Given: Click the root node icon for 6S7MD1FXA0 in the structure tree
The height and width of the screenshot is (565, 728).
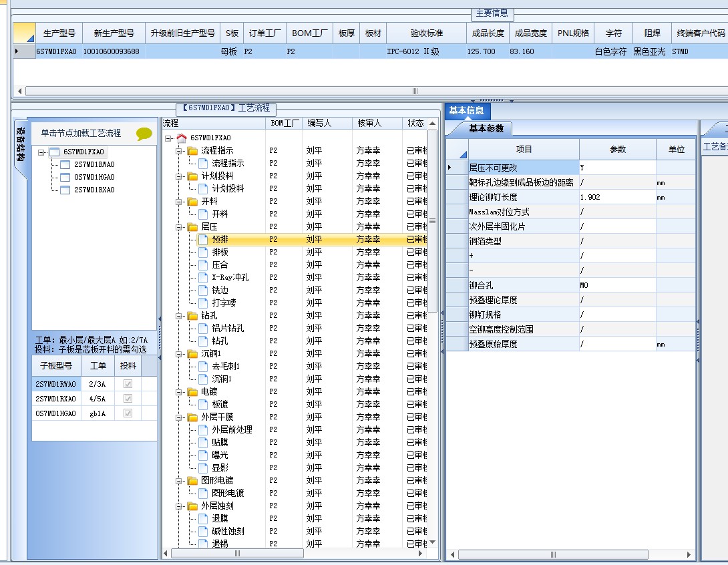Looking at the screenshot, I should coord(55,152).
